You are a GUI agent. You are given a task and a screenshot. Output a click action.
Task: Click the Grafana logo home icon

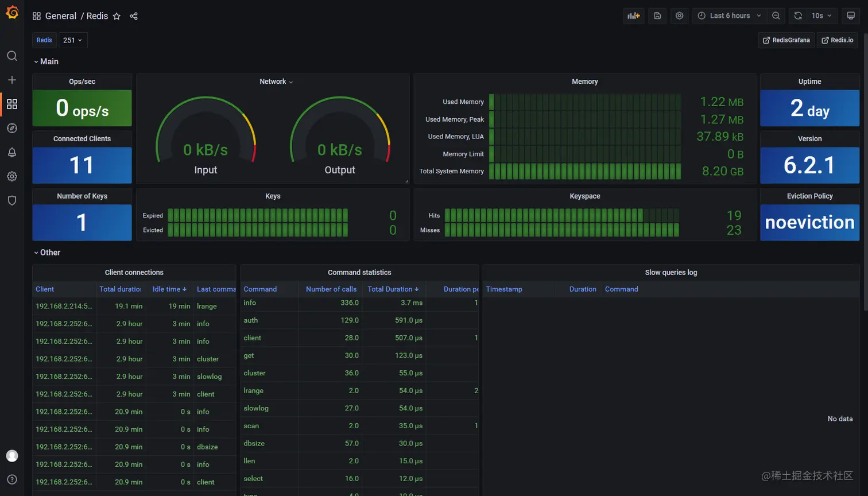12,12
